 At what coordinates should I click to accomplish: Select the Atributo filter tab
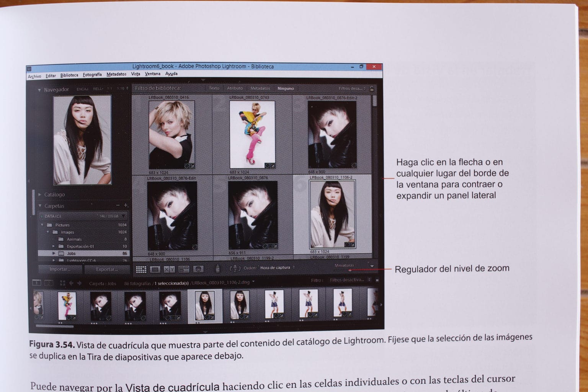click(235, 88)
